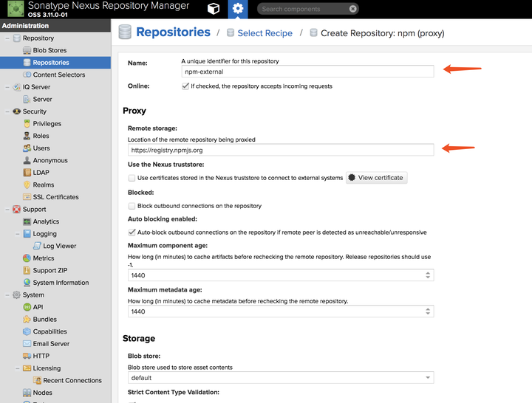Increase Maximum component age stepper

[428, 273]
